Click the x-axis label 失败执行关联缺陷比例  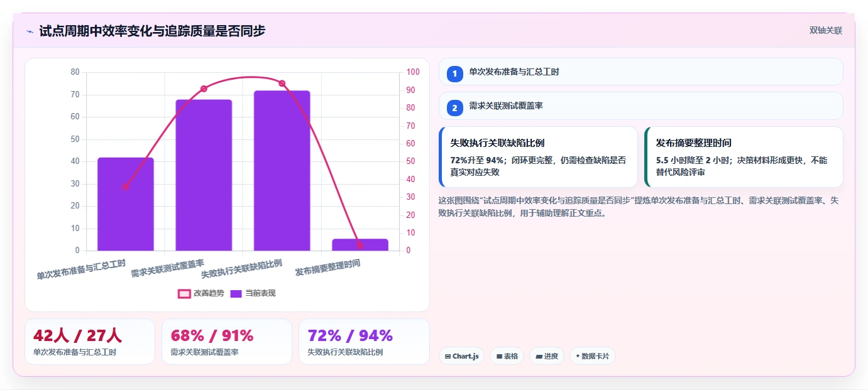(x=241, y=268)
